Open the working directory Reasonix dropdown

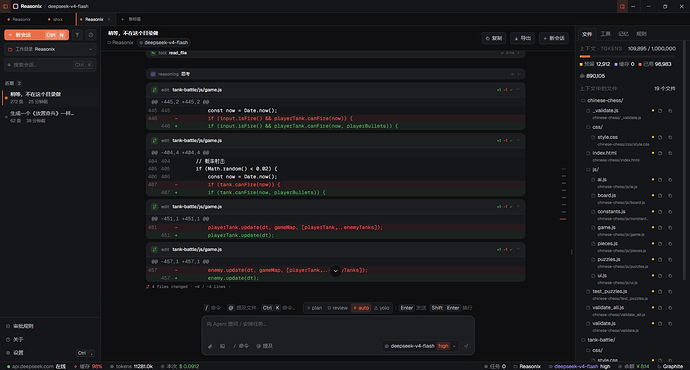[50, 49]
